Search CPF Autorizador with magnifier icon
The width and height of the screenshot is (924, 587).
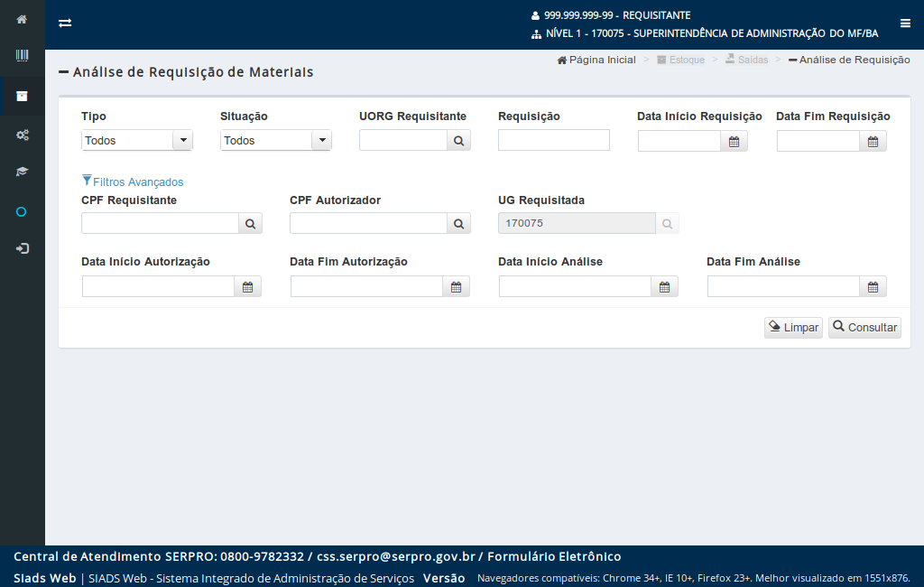pyautogui.click(x=459, y=224)
